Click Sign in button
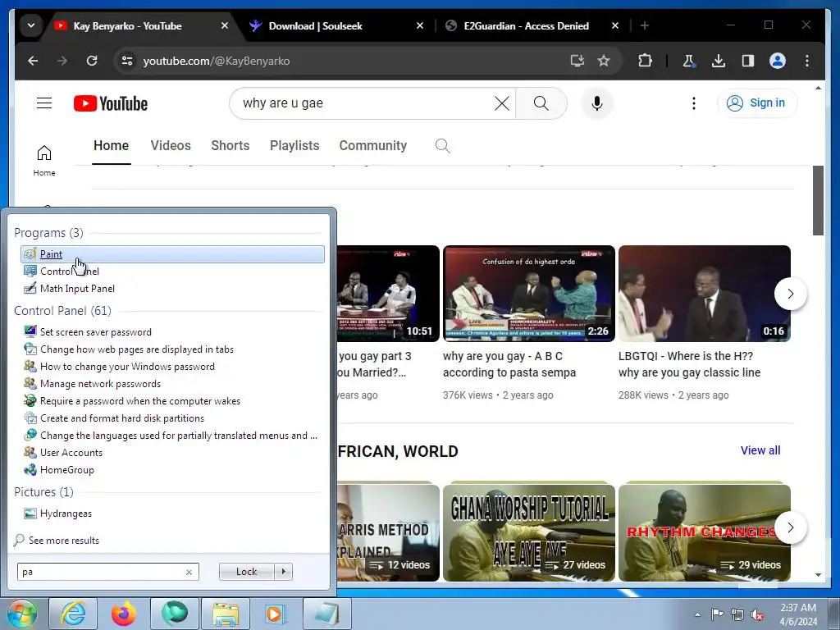840x630 pixels. pos(757,103)
